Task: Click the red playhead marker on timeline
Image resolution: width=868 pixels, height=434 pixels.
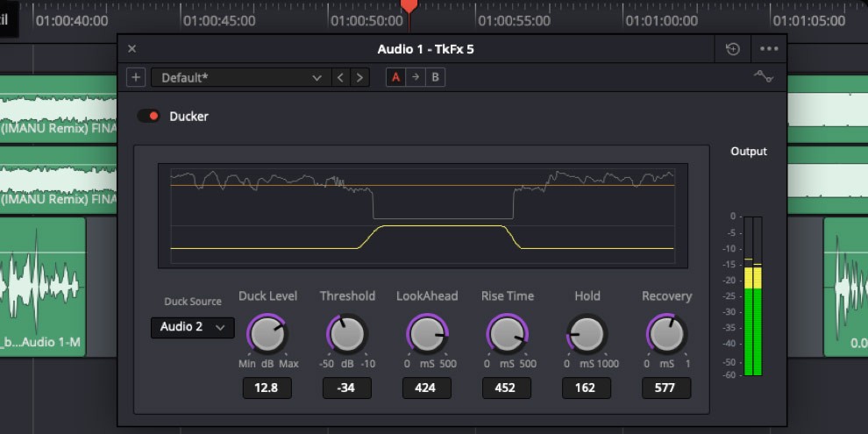Action: coord(409,7)
